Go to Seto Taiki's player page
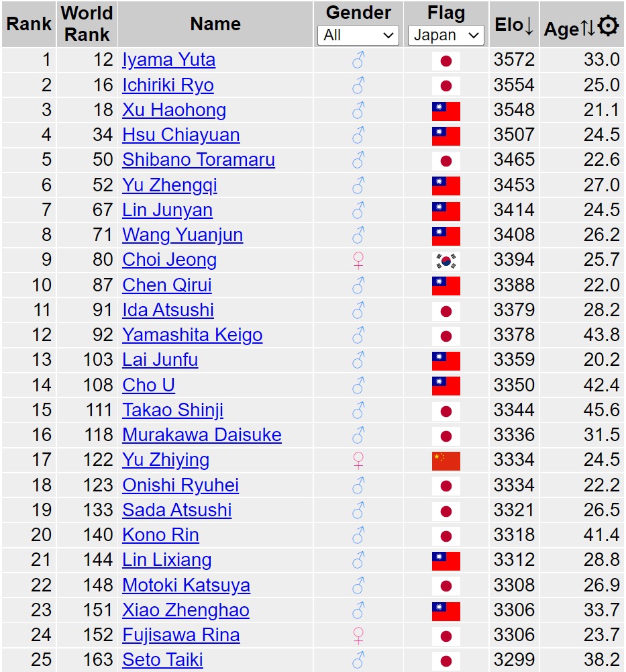The width and height of the screenshot is (626, 672). [x=162, y=660]
